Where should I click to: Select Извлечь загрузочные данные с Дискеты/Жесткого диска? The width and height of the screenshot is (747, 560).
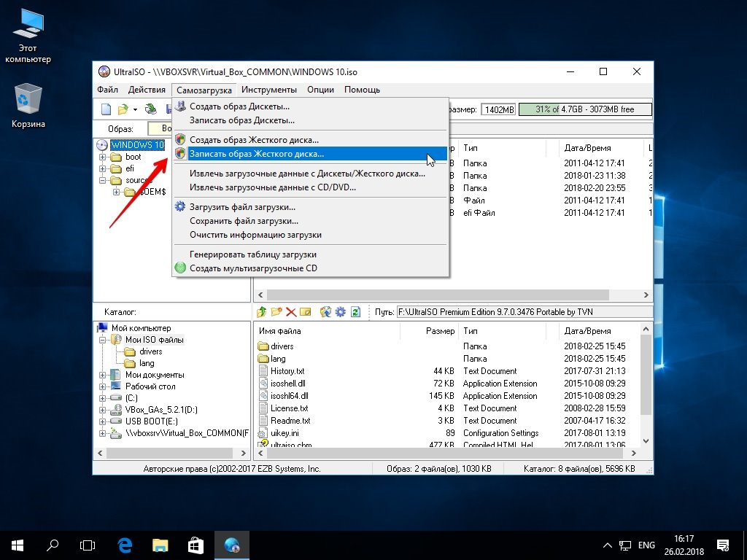click(310, 174)
